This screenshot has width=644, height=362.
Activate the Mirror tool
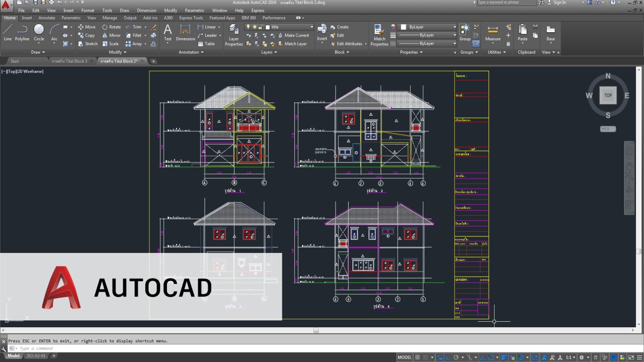111,36
